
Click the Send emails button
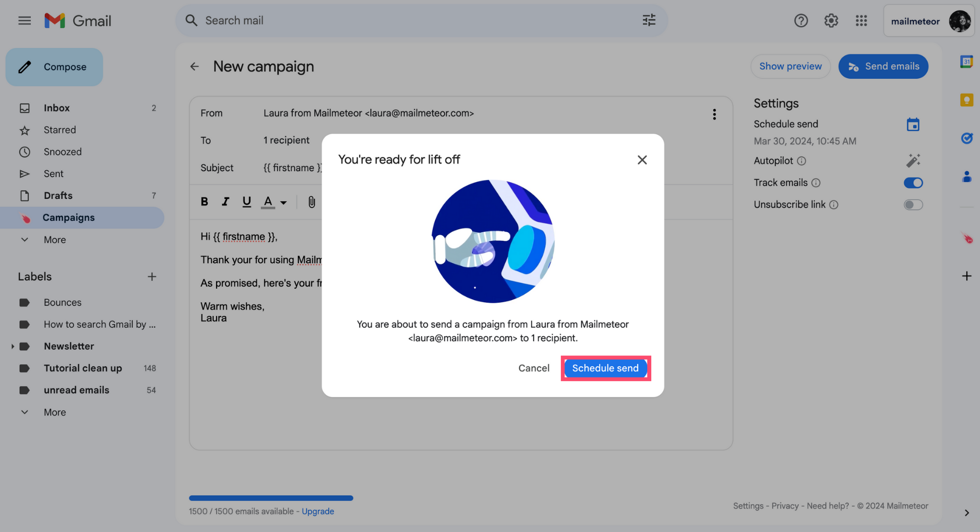(x=883, y=67)
